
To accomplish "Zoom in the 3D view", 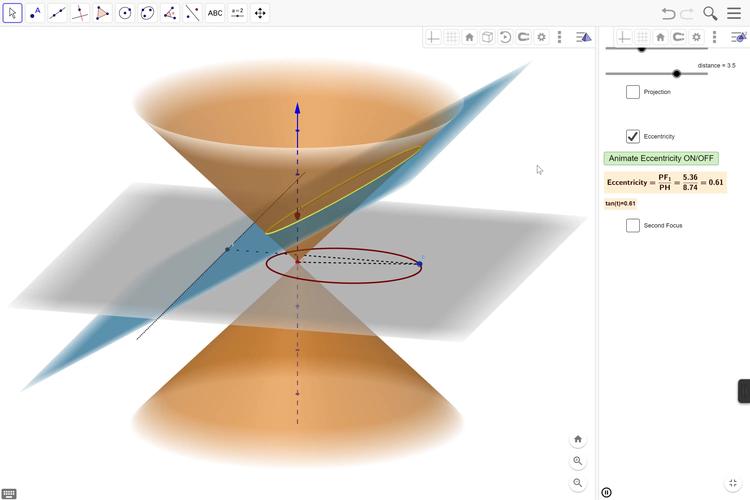I will (578, 461).
